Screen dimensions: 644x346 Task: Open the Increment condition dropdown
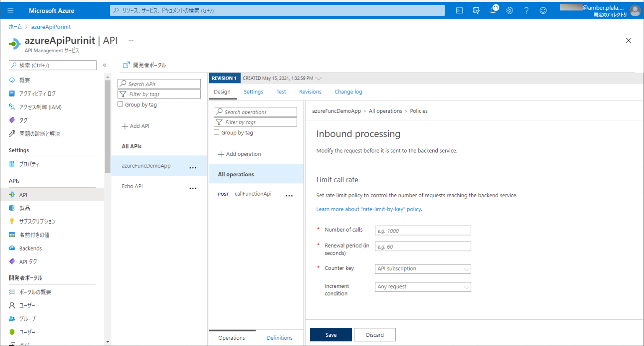[x=423, y=287]
